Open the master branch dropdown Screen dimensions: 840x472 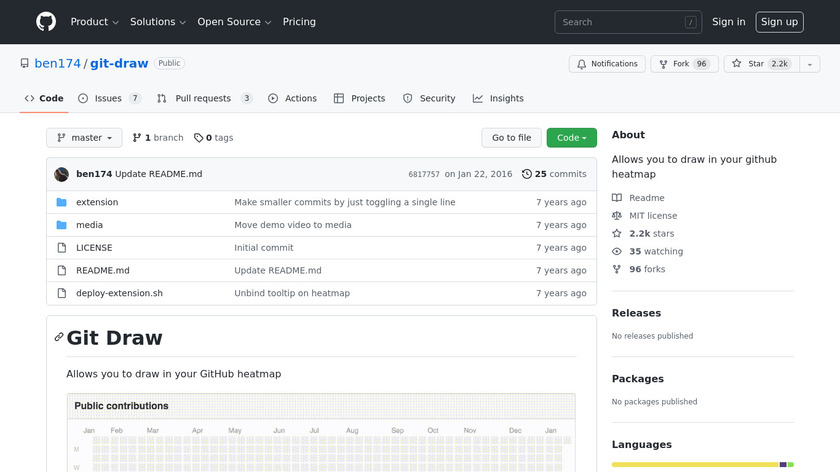[84, 138]
